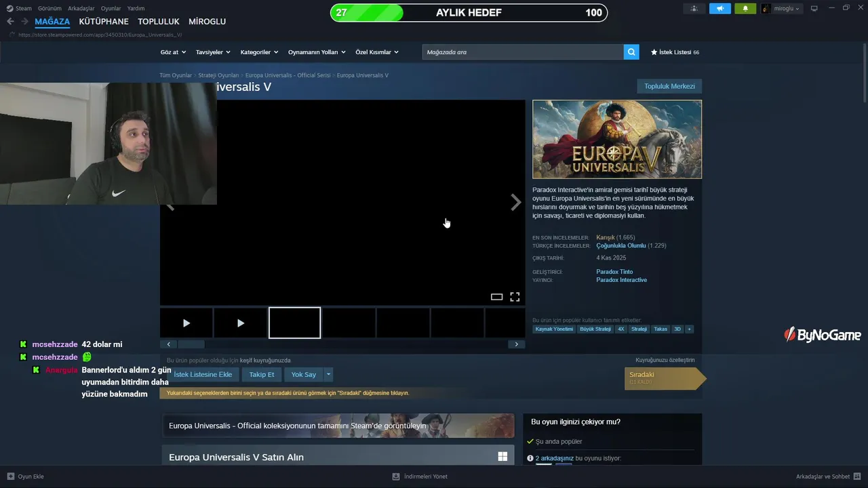Select the Takas tag
The height and width of the screenshot is (488, 868).
coord(660,329)
